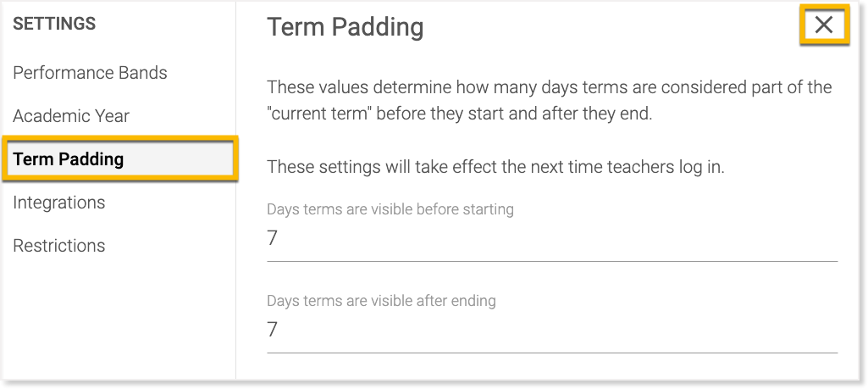Click the days visible after ending field
The width and height of the screenshot is (868, 389).
pyautogui.click(x=550, y=330)
